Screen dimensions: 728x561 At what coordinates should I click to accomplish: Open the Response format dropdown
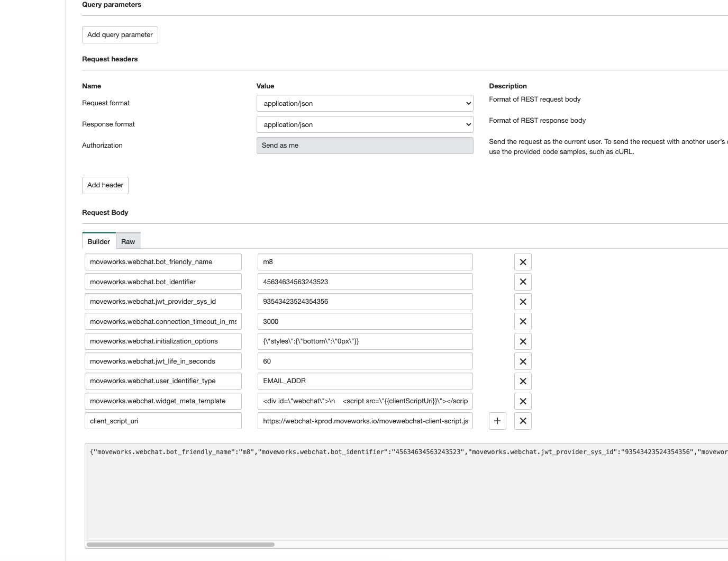(x=365, y=124)
